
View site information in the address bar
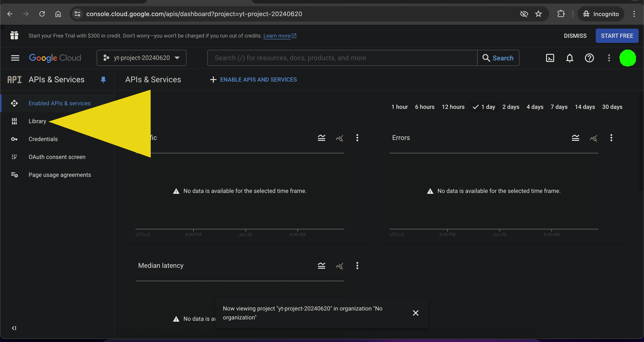pyautogui.click(x=77, y=14)
